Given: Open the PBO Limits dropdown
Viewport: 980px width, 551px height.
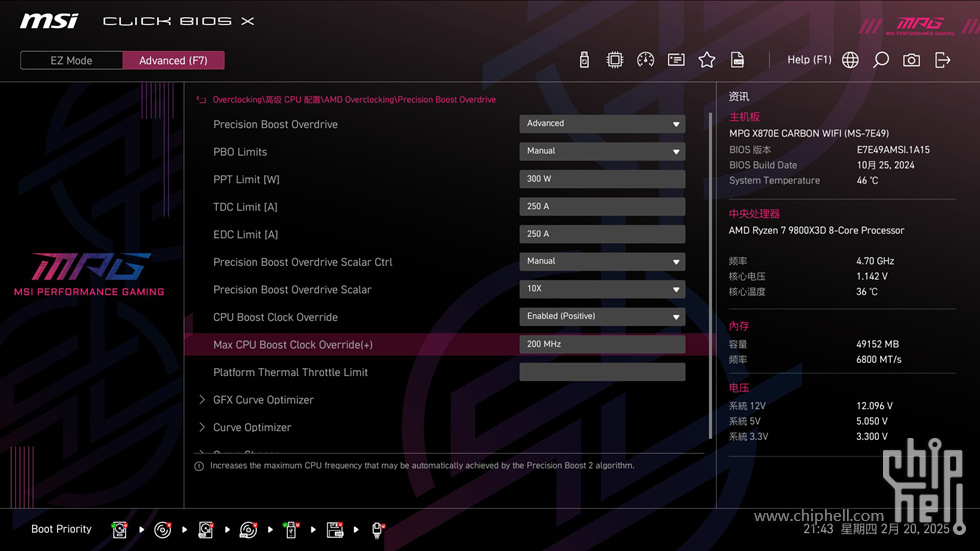Looking at the screenshot, I should tap(602, 151).
